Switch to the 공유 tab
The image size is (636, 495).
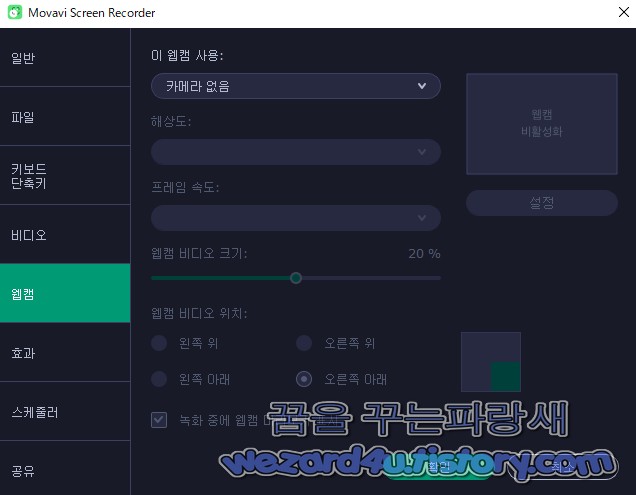(x=65, y=470)
